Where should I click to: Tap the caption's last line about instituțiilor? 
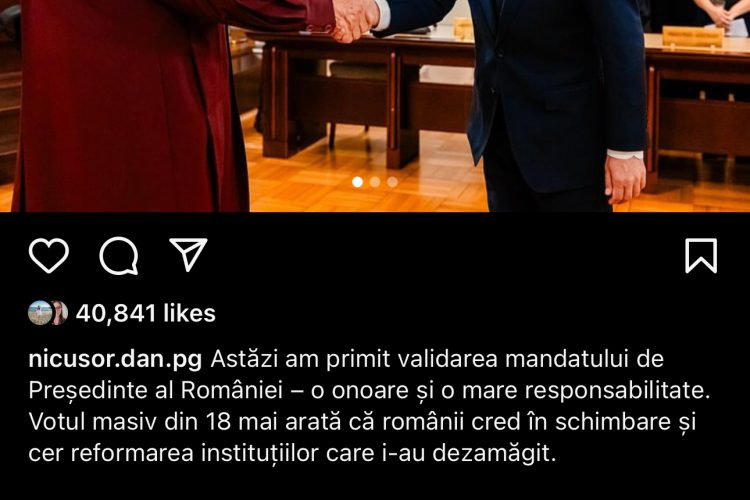(292, 453)
